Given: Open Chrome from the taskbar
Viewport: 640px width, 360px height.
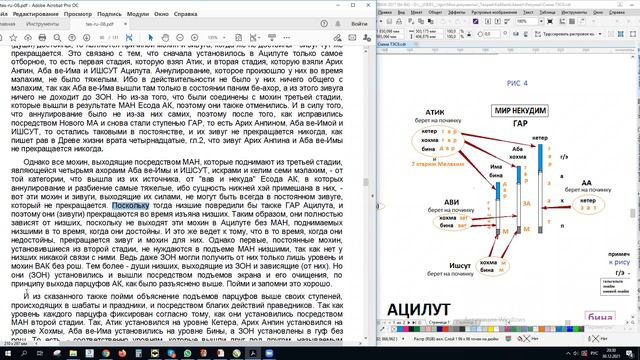Looking at the screenshot, I should coord(106,353).
